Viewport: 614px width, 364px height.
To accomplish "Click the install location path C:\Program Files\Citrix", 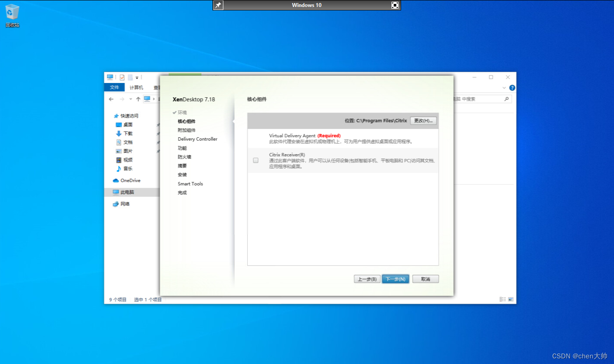I will click(x=382, y=121).
